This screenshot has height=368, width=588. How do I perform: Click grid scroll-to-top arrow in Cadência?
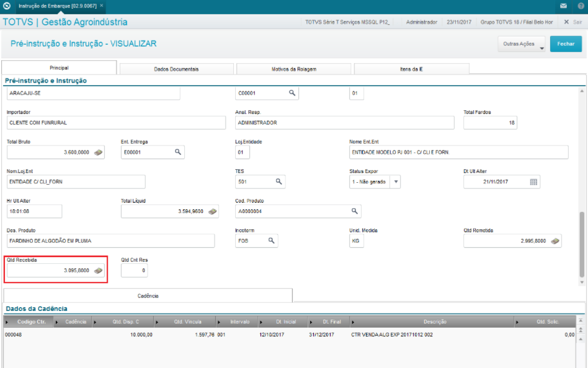pyautogui.click(x=581, y=320)
